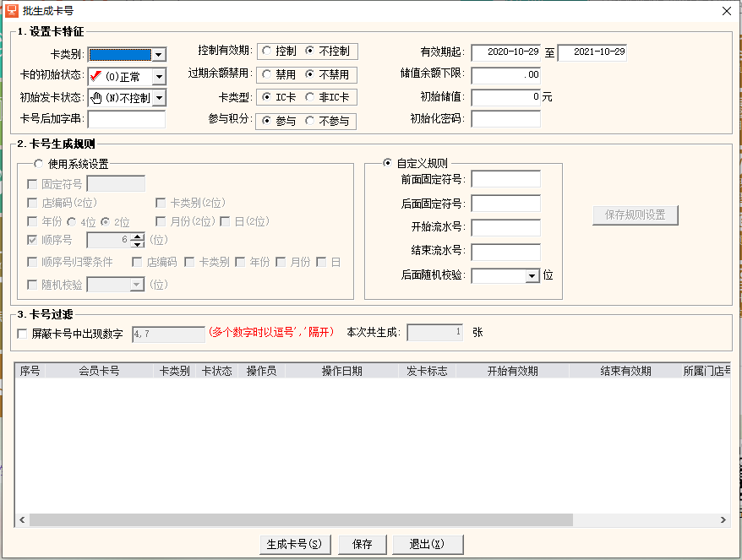
Task: Click the 保存 button
Action: tap(363, 545)
